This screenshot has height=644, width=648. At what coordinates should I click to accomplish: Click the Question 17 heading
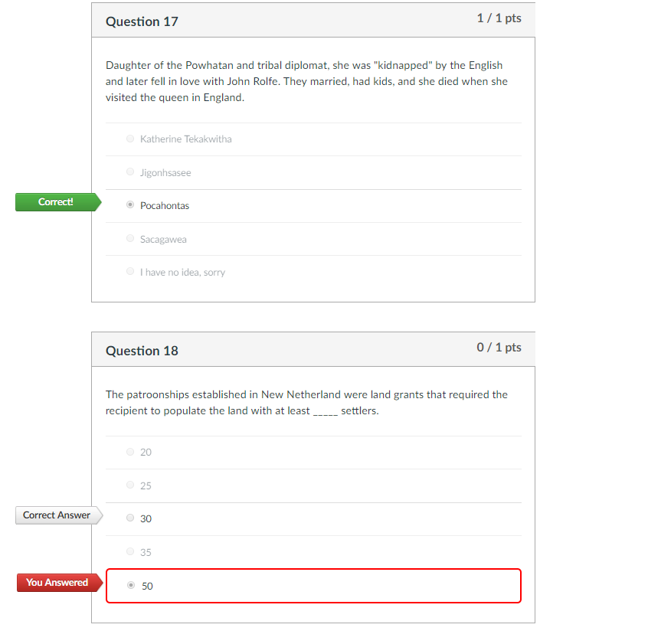pos(142,21)
